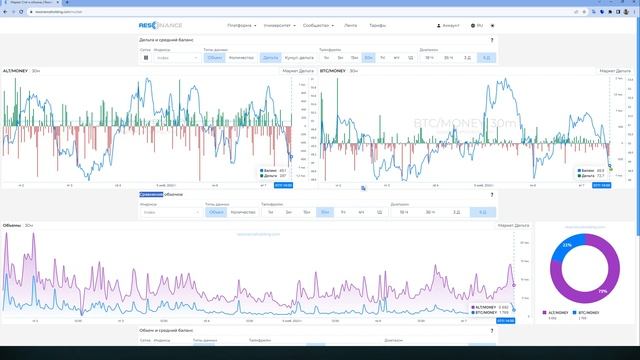The height and width of the screenshot is (360, 640).
Task: Open help for Дельта и средний баланс
Action: tap(492, 40)
